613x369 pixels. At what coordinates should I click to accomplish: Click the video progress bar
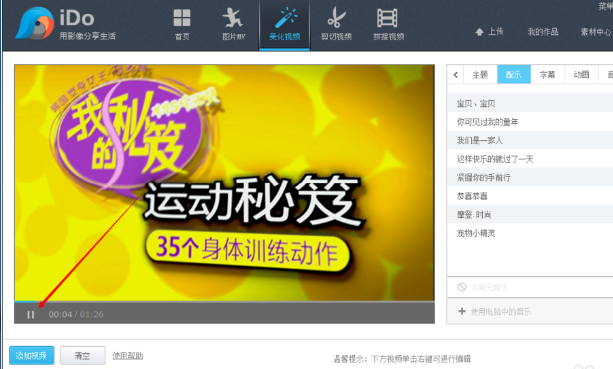[224, 302]
